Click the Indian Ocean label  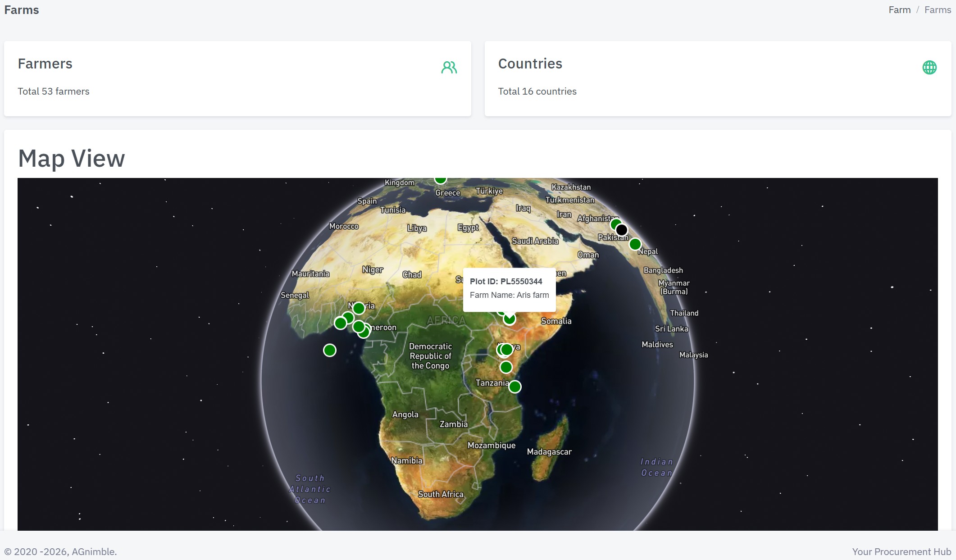(657, 467)
